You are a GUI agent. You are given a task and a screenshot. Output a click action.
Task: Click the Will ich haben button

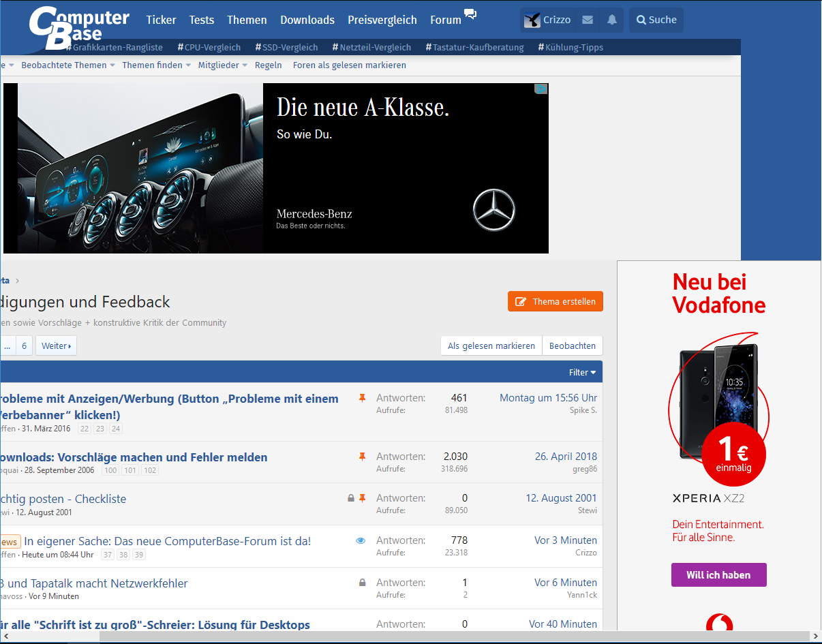coord(719,574)
